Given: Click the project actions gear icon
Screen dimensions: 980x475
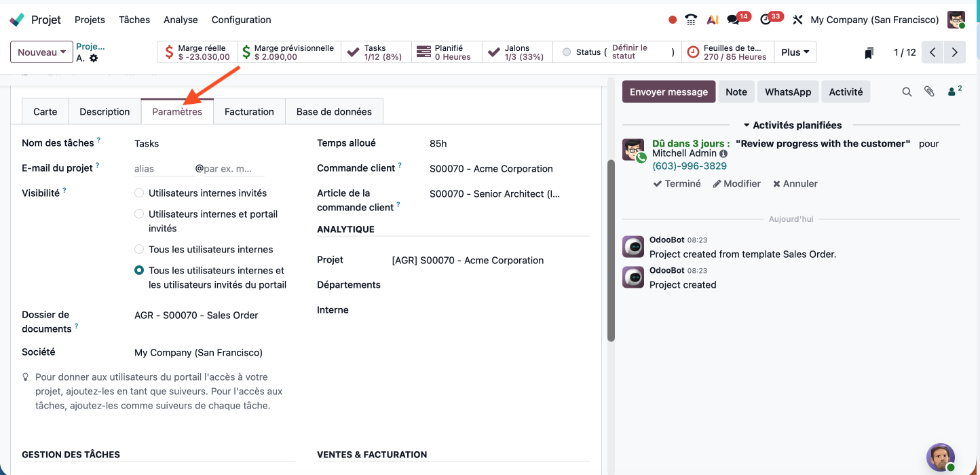Looking at the screenshot, I should point(94,58).
